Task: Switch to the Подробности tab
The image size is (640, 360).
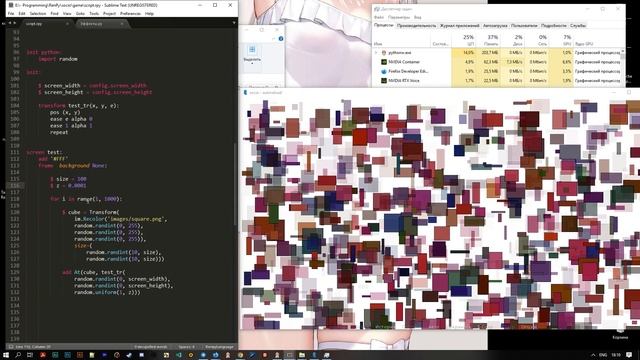Action: coord(553,25)
